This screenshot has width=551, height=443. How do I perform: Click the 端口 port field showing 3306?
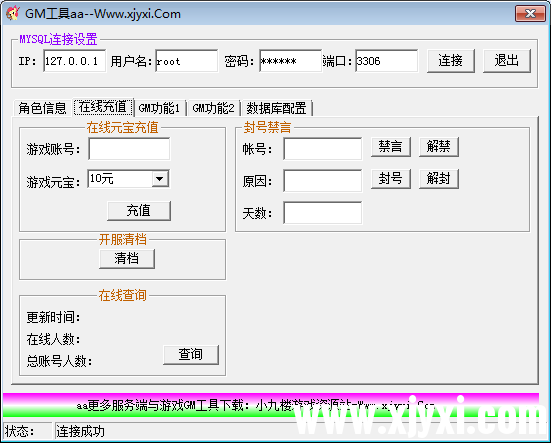[x=387, y=61]
